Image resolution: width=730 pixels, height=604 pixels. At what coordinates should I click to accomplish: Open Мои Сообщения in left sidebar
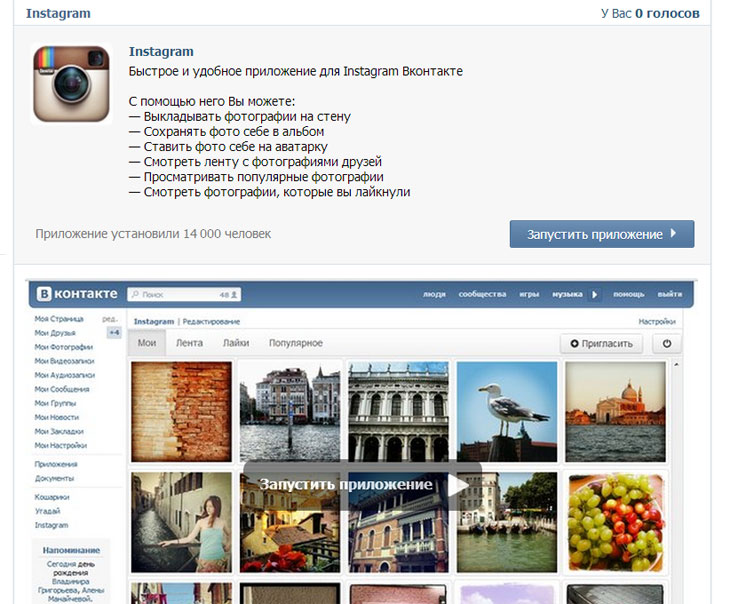62,389
